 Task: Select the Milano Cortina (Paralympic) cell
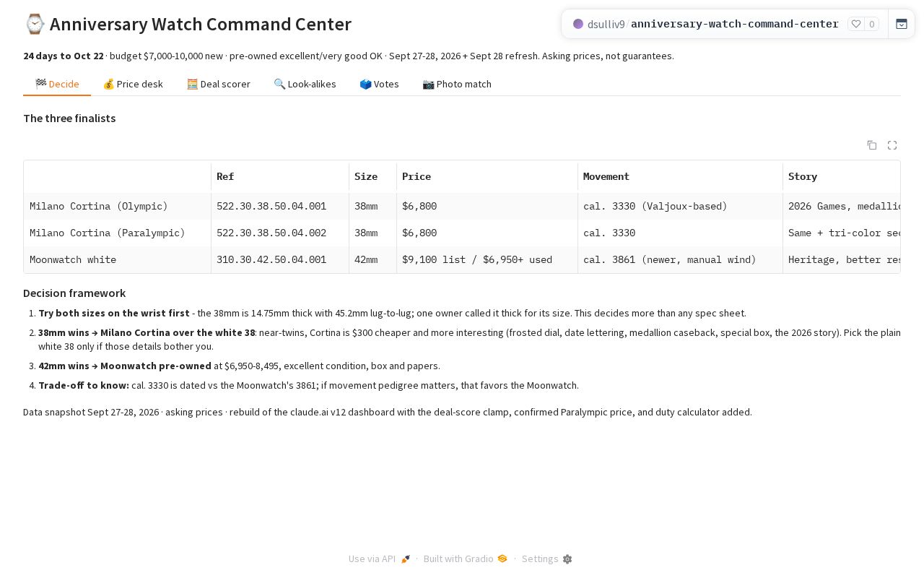click(118, 233)
